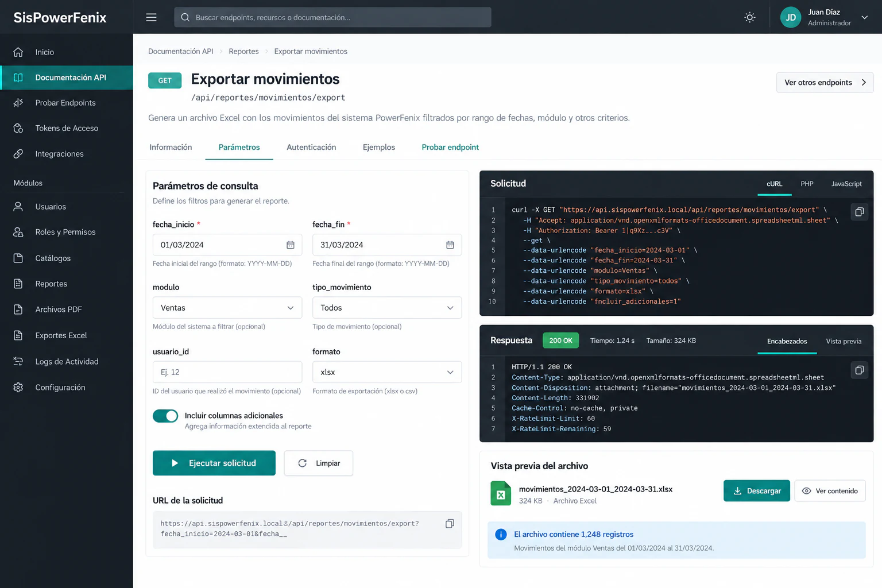Click the search endpoints field
This screenshot has height=588, width=882.
coord(332,17)
